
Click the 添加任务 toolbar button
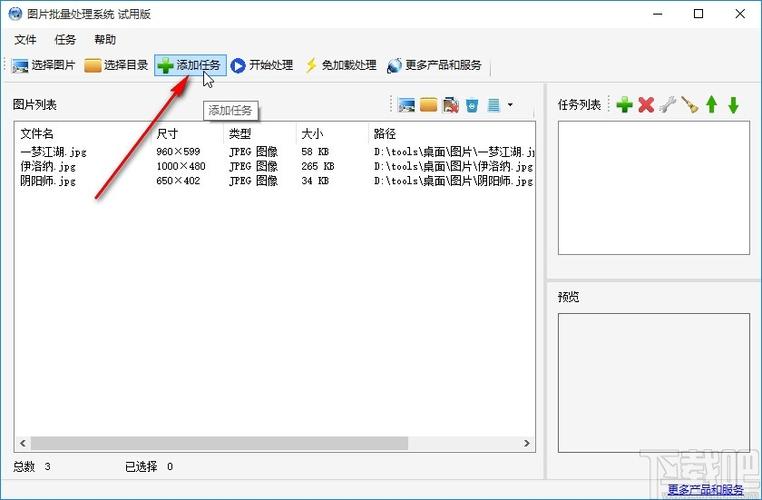click(190, 65)
